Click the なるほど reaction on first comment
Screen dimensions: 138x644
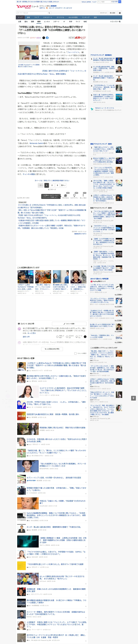[x=70, y=337]
